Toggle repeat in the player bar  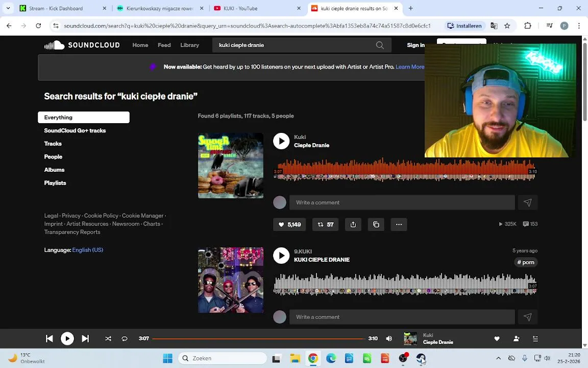tap(125, 339)
